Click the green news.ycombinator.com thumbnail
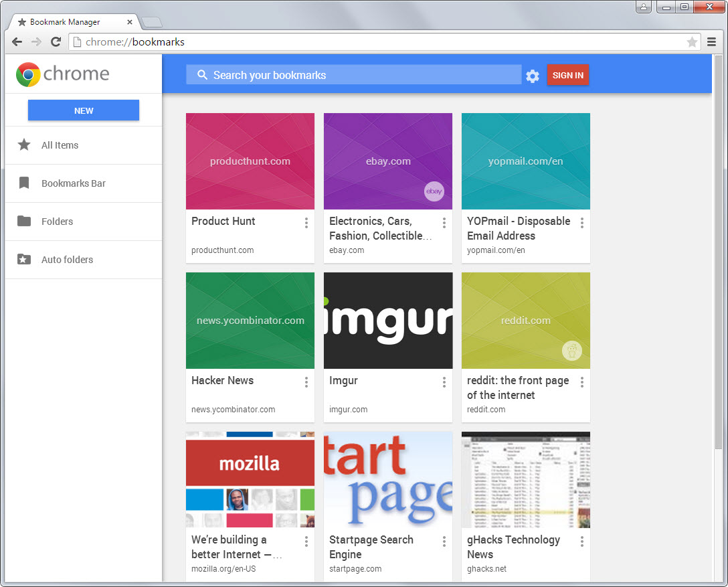The height and width of the screenshot is (587, 728). (x=250, y=321)
